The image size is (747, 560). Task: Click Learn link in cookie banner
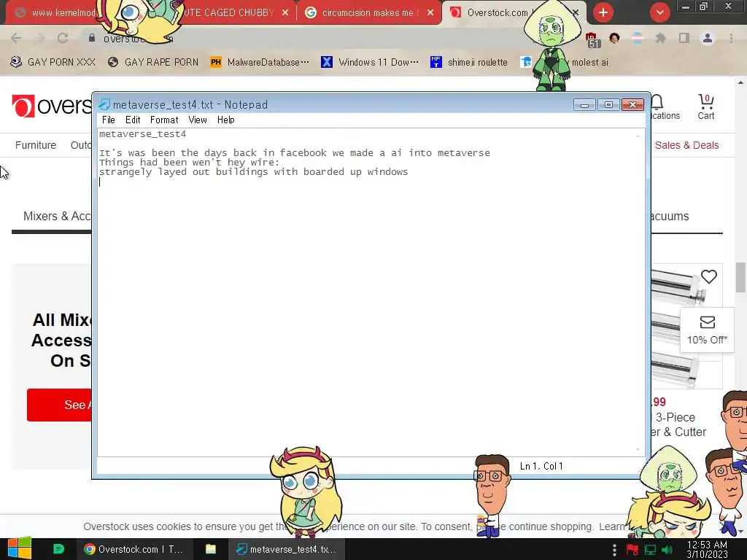[612, 526]
